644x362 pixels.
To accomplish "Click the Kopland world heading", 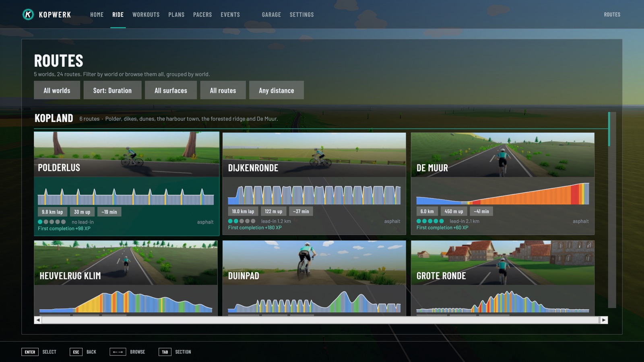I will click(x=54, y=118).
